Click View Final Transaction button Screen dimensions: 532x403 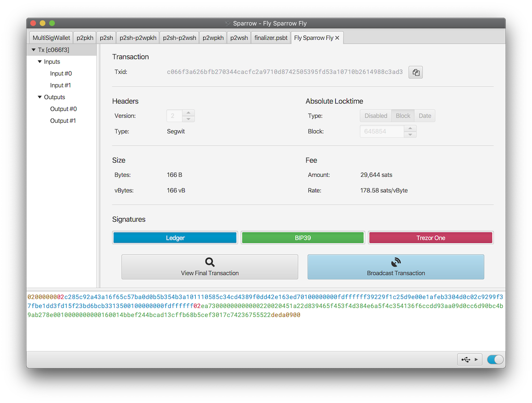click(x=209, y=267)
